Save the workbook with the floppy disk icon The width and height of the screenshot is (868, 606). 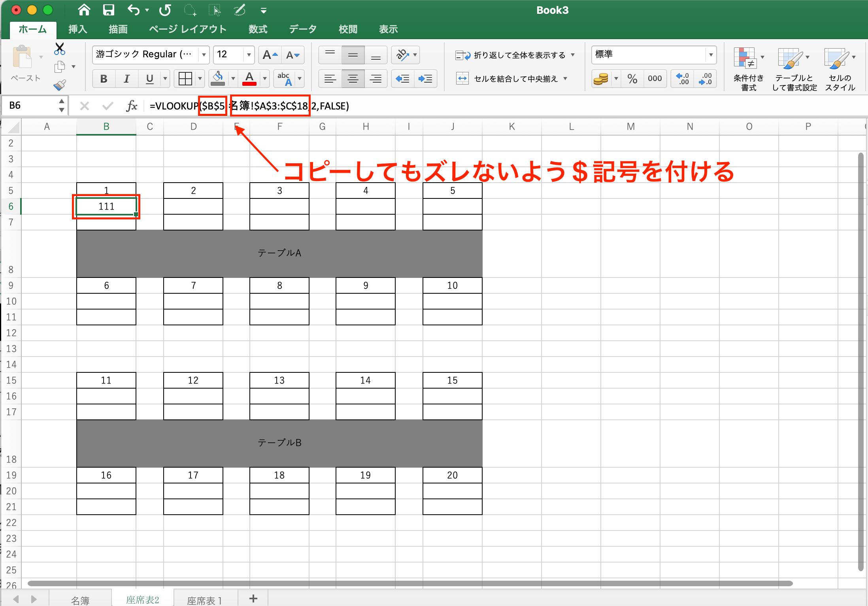click(x=108, y=10)
